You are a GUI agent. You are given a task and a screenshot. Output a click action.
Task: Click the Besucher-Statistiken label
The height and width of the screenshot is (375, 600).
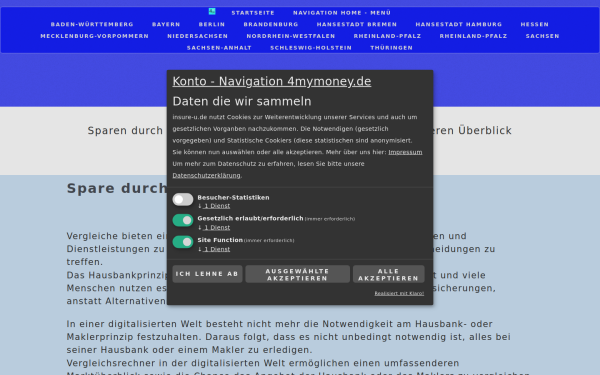point(233,197)
